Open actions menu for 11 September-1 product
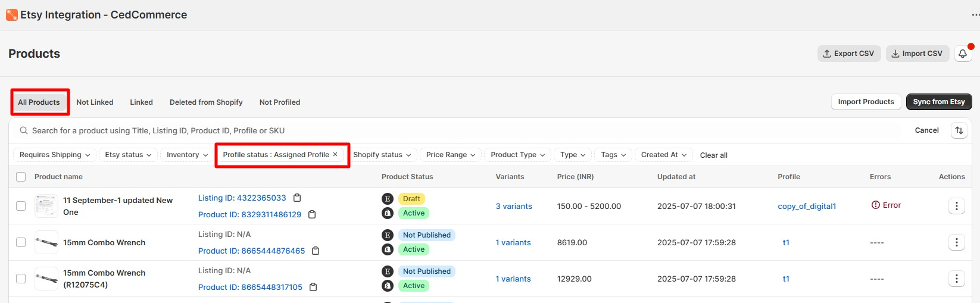The image size is (980, 303). coord(956,206)
